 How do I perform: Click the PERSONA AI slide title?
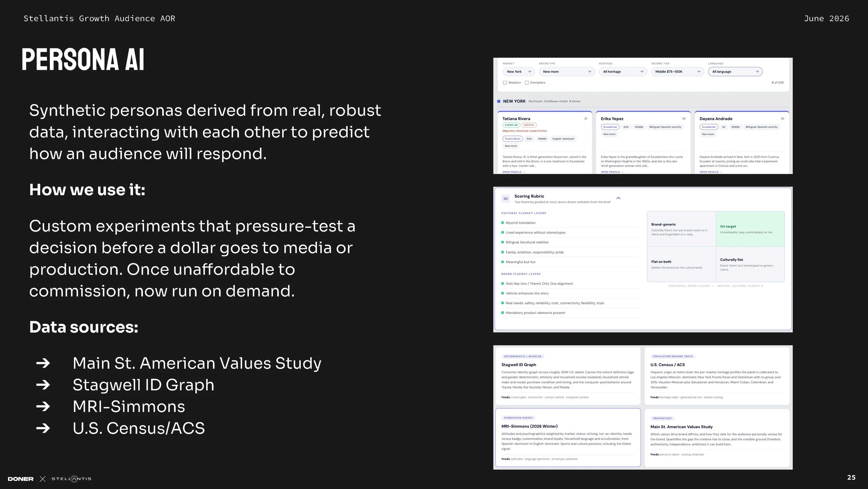[83, 59]
